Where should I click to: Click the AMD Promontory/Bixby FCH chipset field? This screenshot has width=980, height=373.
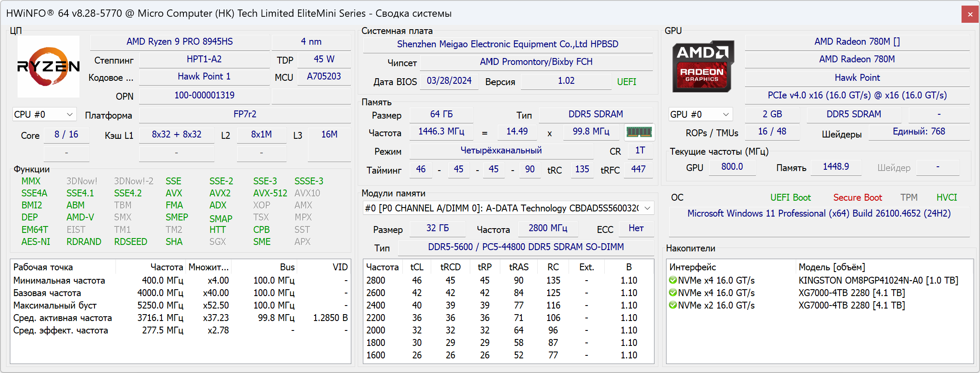pos(536,62)
